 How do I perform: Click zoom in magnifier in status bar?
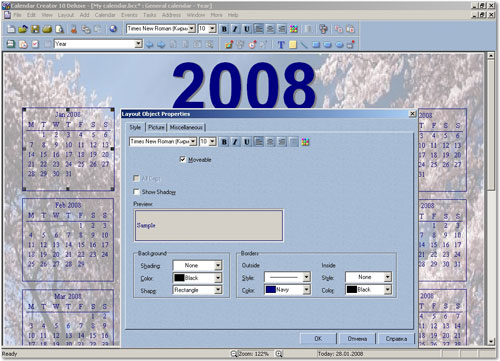(x=279, y=354)
